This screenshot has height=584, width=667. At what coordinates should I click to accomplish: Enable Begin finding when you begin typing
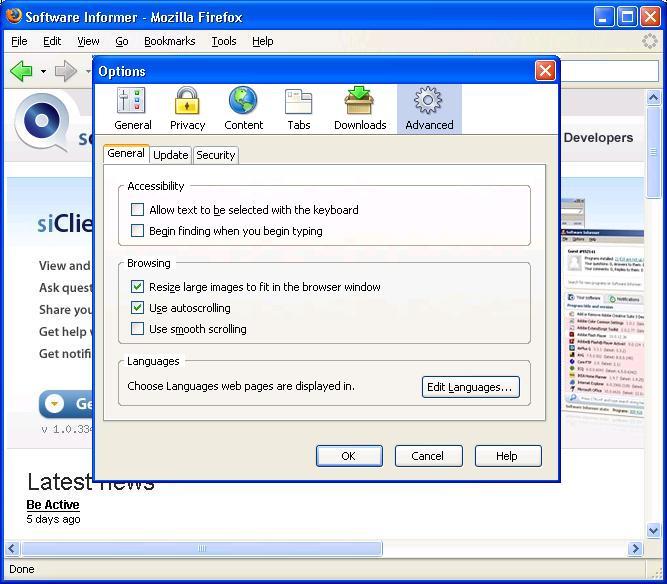tap(137, 231)
